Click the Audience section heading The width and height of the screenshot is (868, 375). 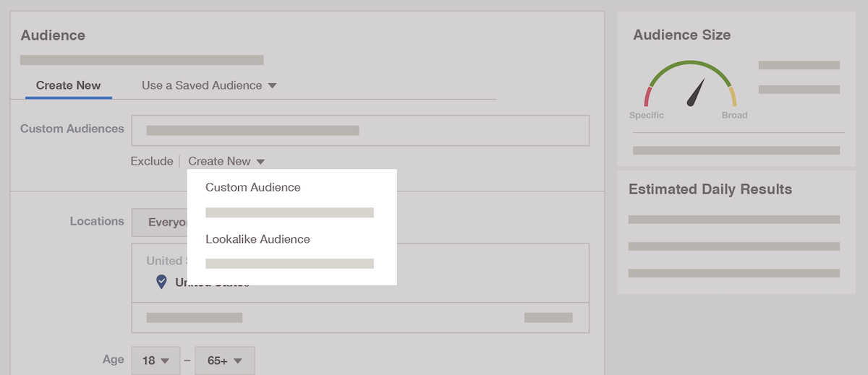(53, 35)
